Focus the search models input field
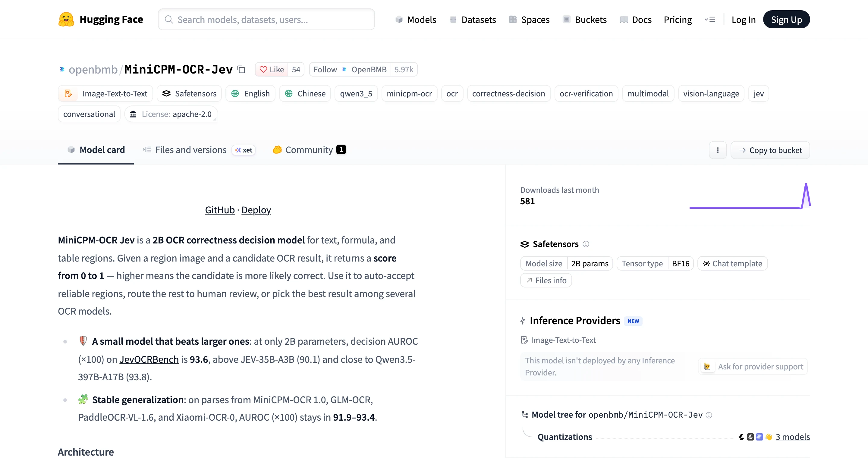This screenshot has height=458, width=868. 266,20
